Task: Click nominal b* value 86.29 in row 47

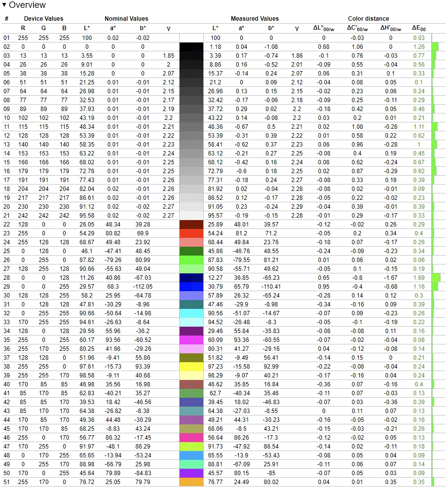Action: coord(143,447)
